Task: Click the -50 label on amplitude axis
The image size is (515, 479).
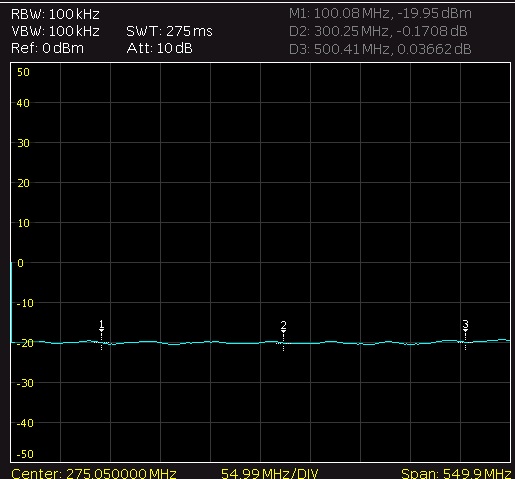Action: tap(25, 454)
